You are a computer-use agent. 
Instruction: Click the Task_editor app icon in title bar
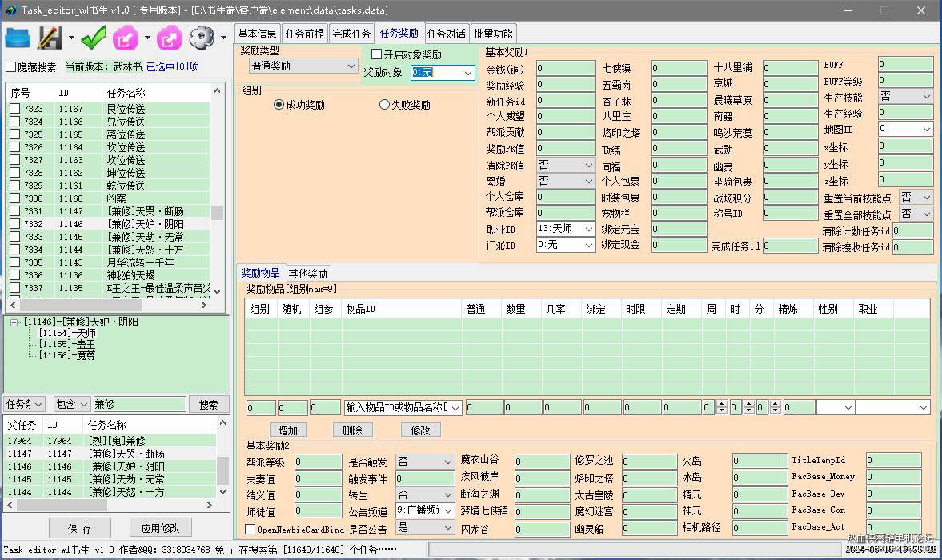pyautogui.click(x=10, y=10)
